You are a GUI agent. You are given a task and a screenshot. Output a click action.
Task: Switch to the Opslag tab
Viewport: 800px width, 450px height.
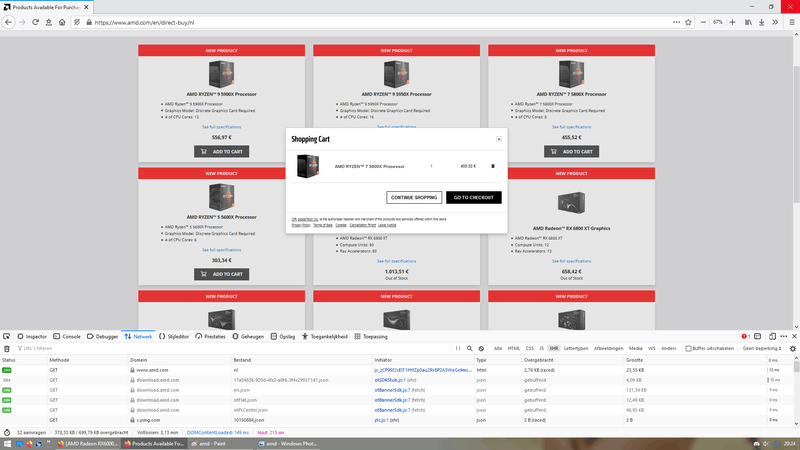point(283,337)
